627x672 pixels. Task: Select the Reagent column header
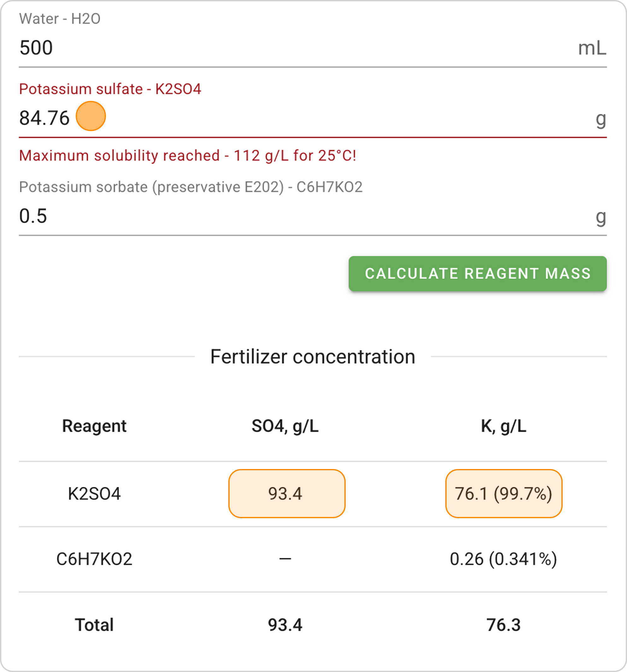coord(94,426)
